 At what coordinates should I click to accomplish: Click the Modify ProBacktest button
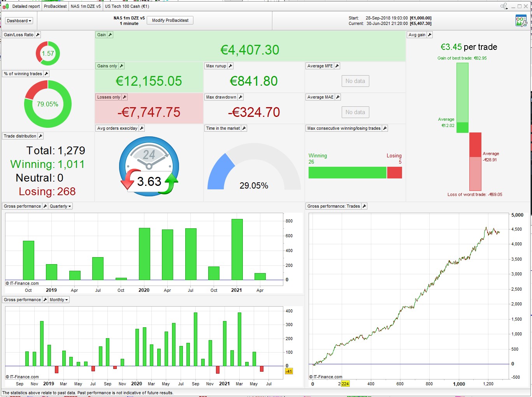pyautogui.click(x=170, y=20)
